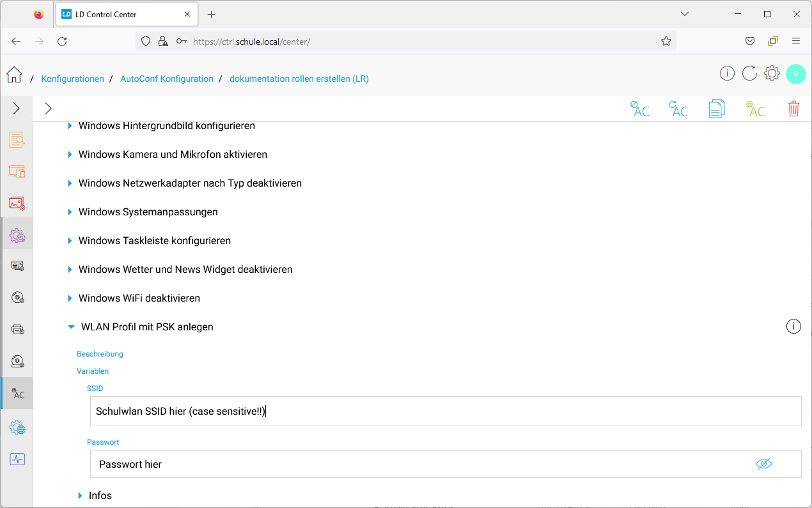Show info for WLAN Profil mit PSK anlegen

(793, 327)
